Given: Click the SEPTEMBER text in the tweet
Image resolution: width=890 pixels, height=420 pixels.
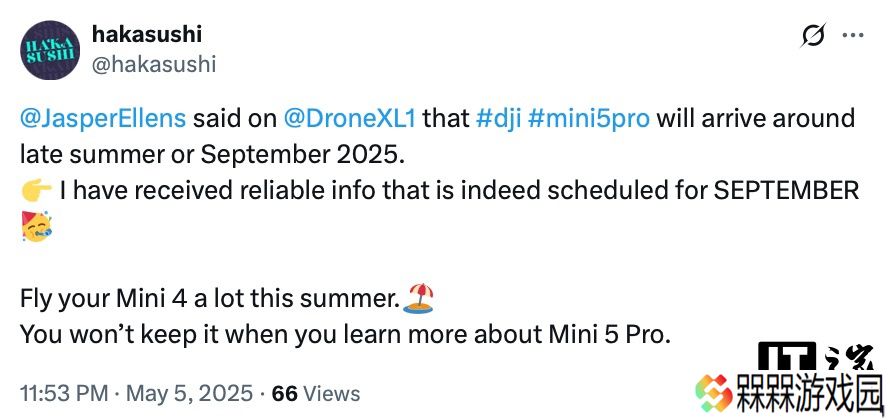Looking at the screenshot, I should pos(786,192).
